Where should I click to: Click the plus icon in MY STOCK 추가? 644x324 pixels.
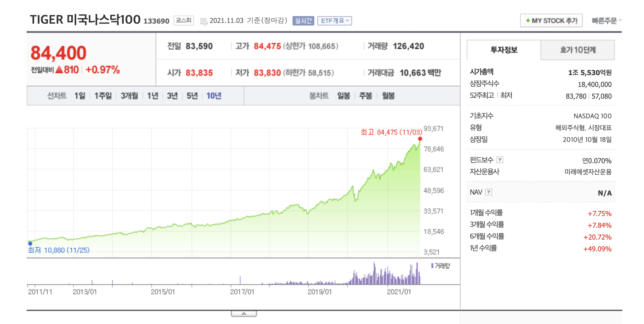(528, 21)
